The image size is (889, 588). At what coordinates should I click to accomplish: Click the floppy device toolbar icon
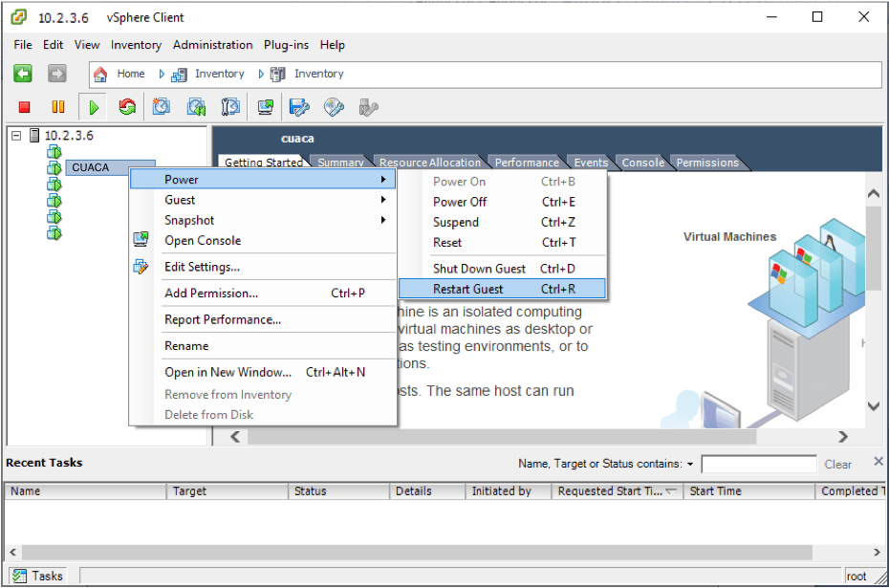pyautogui.click(x=299, y=106)
